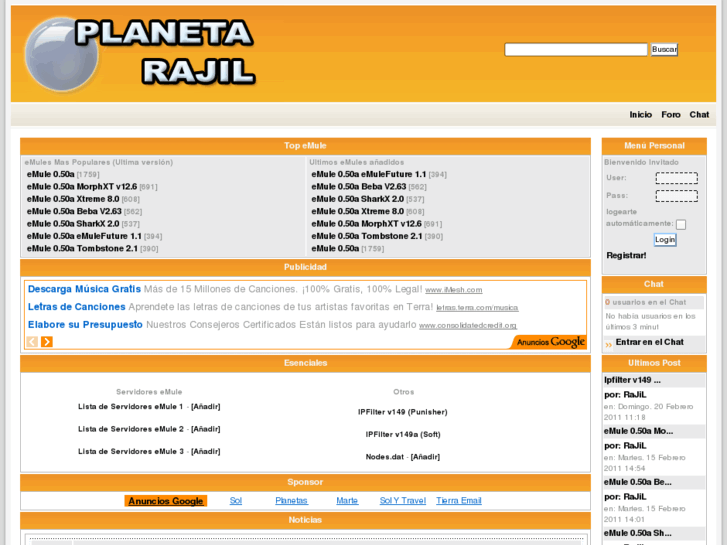Click Anuncios Google label in Sponsor bar
The width and height of the screenshot is (727, 545).
coord(166,501)
